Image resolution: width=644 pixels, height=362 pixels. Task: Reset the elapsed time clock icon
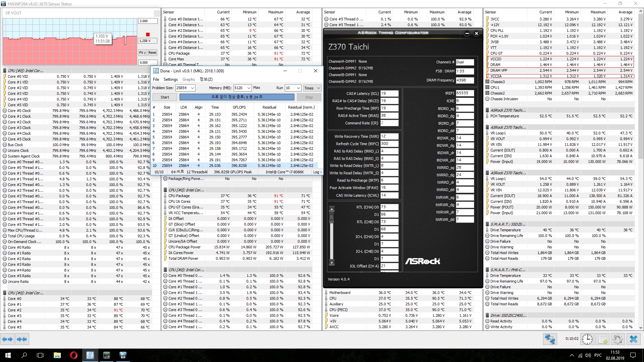587,339
